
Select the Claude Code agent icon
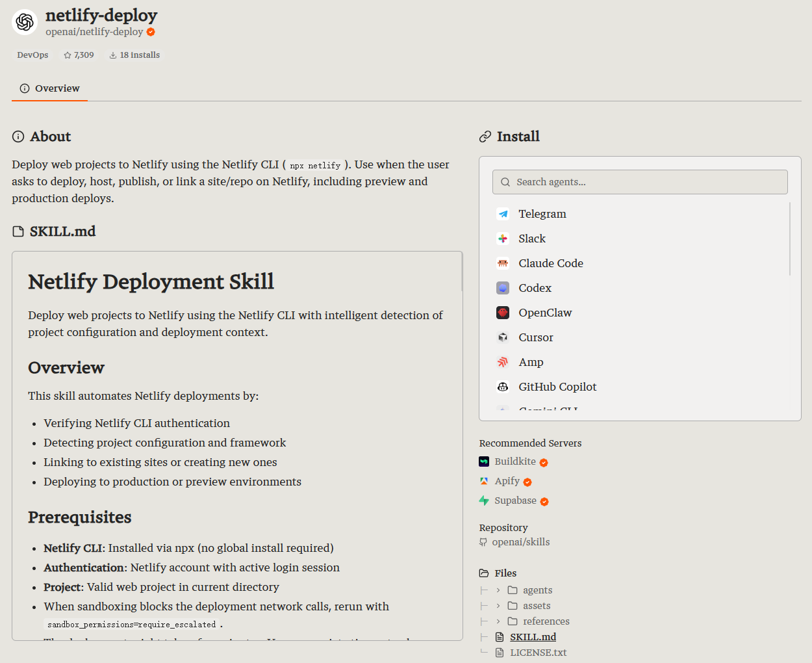point(503,263)
